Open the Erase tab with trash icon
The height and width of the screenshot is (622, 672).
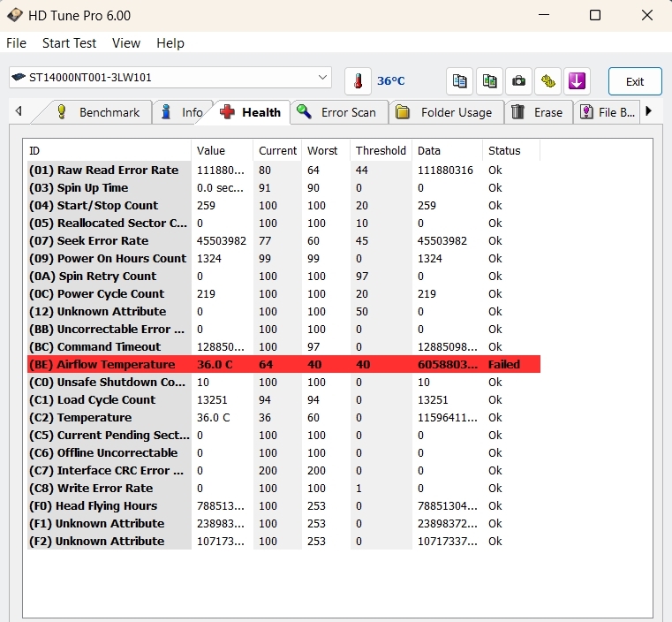pos(538,112)
